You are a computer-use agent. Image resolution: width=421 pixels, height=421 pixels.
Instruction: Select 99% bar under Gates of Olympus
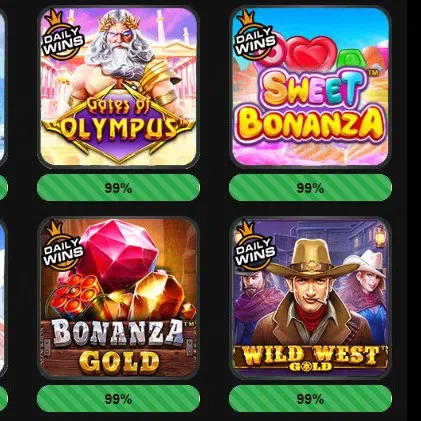[x=118, y=188]
